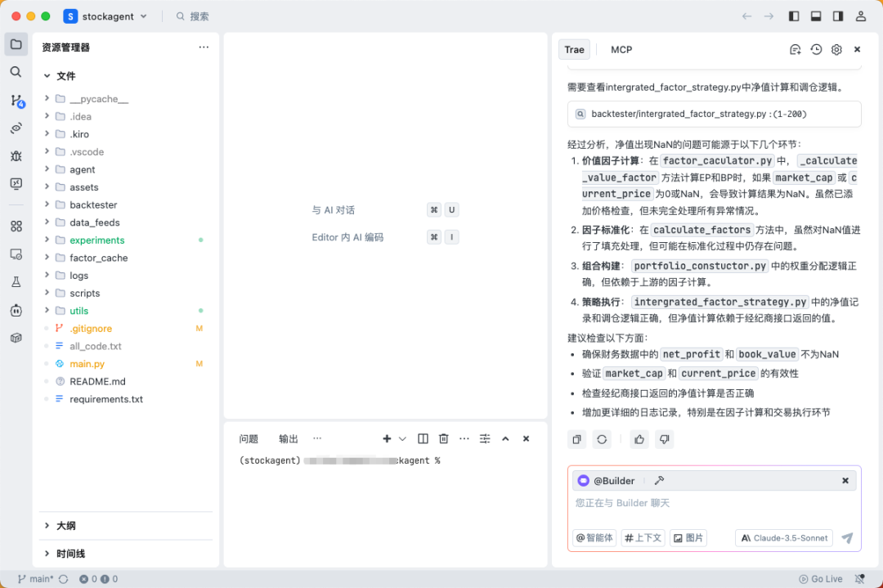883x588 pixels.
Task: Switch to the Trae tab
Action: [575, 50]
